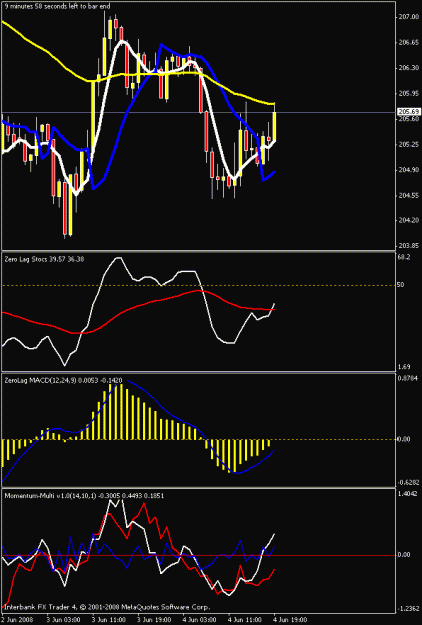Click the 206.30 price axis label
Image resolution: width=422 pixels, height=625 pixels.
point(408,68)
